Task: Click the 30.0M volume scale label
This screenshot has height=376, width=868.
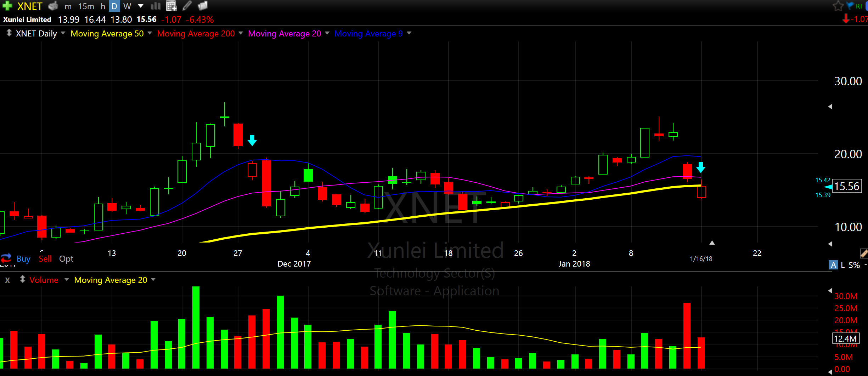Action: click(846, 296)
